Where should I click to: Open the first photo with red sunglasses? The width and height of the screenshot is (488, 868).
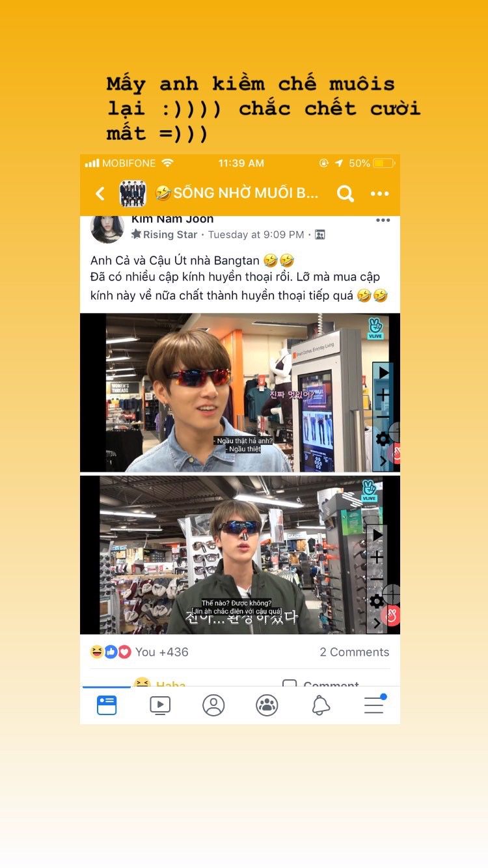240,392
